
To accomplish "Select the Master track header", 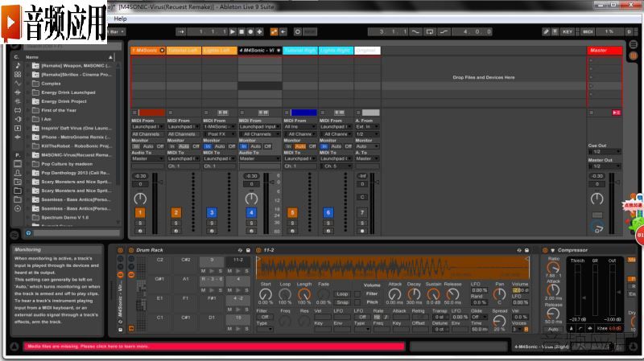I will [x=605, y=50].
